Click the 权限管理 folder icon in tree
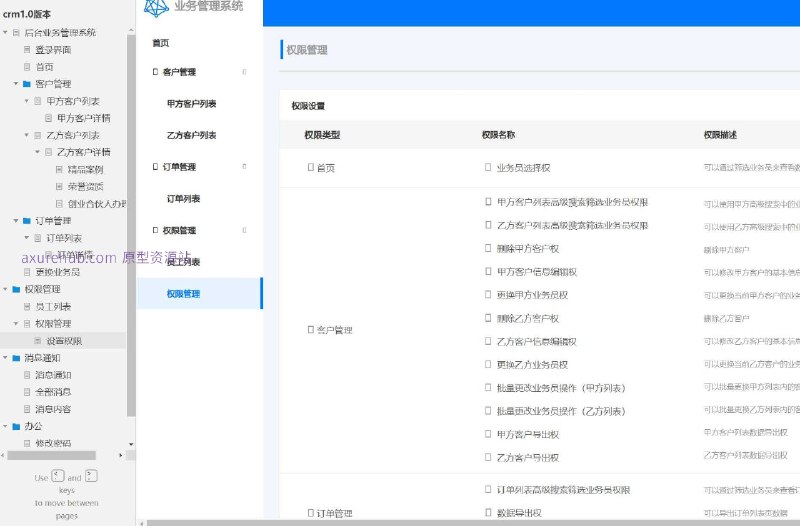Image resolution: width=800 pixels, height=526 pixels. 16,289
